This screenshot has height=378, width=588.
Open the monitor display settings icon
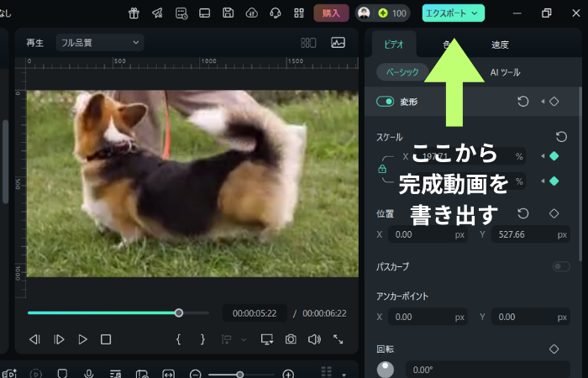click(267, 339)
